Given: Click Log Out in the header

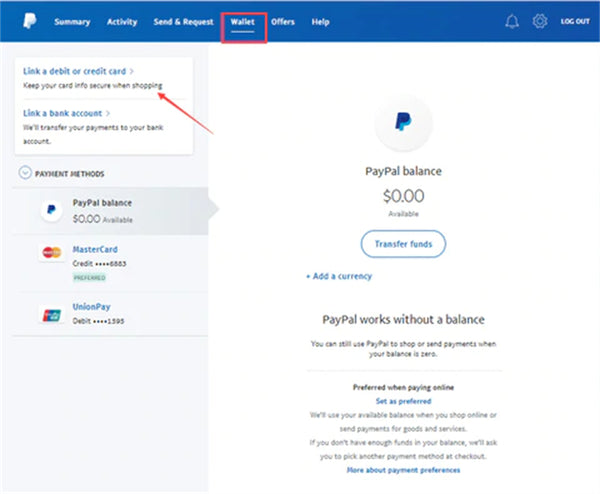Looking at the screenshot, I should [x=575, y=21].
